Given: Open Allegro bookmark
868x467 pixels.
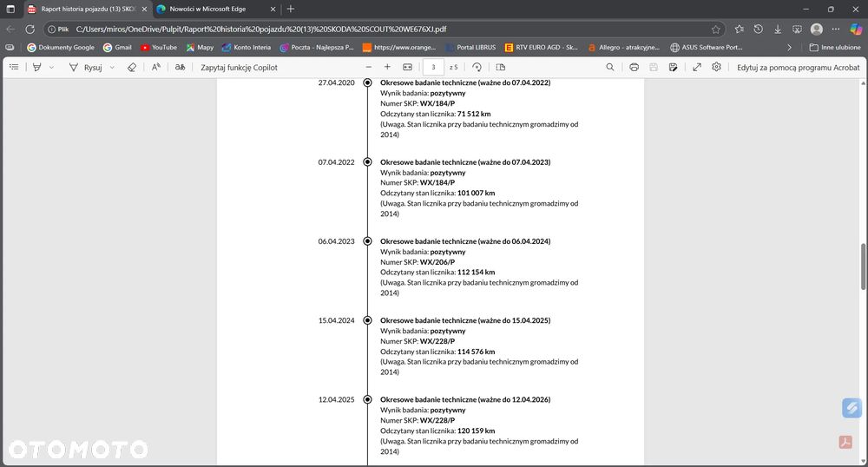Looking at the screenshot, I should tap(624, 48).
